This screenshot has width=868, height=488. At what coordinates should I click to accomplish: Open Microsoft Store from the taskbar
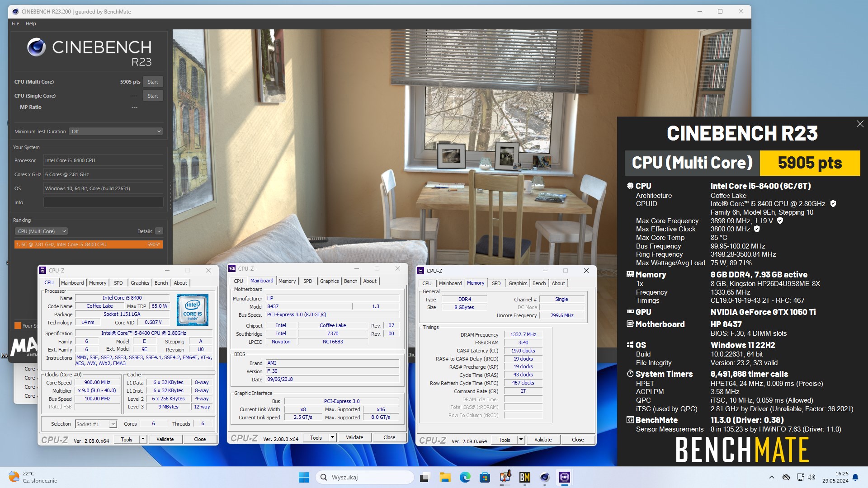click(x=485, y=477)
